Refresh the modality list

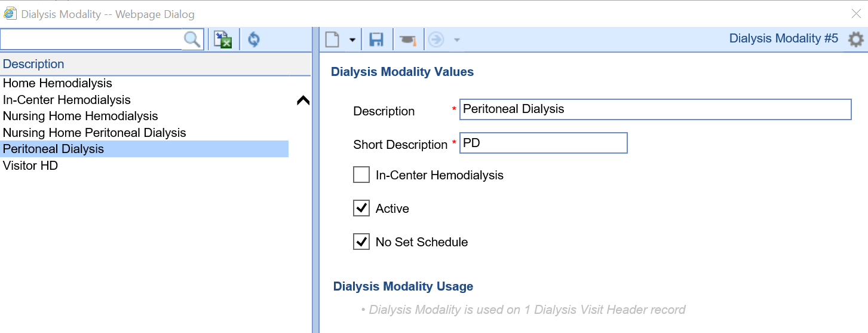point(254,39)
